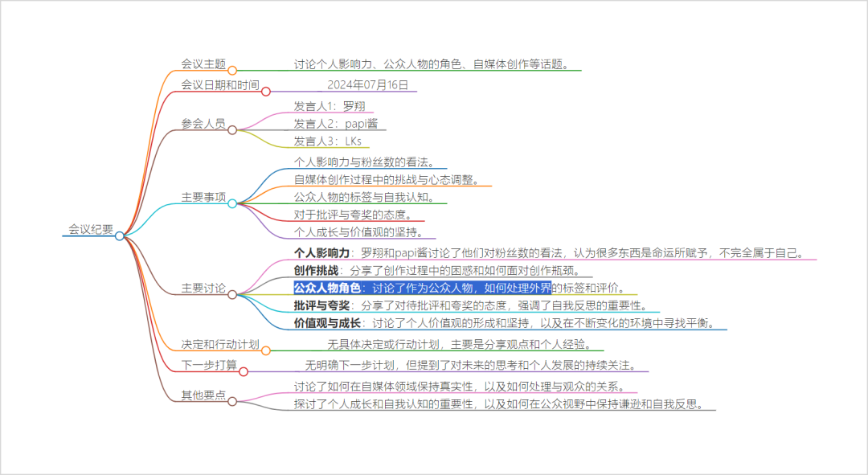The width and height of the screenshot is (868, 475).
Task: Click the highlighted node 公众人物角色
Action: pos(461,288)
